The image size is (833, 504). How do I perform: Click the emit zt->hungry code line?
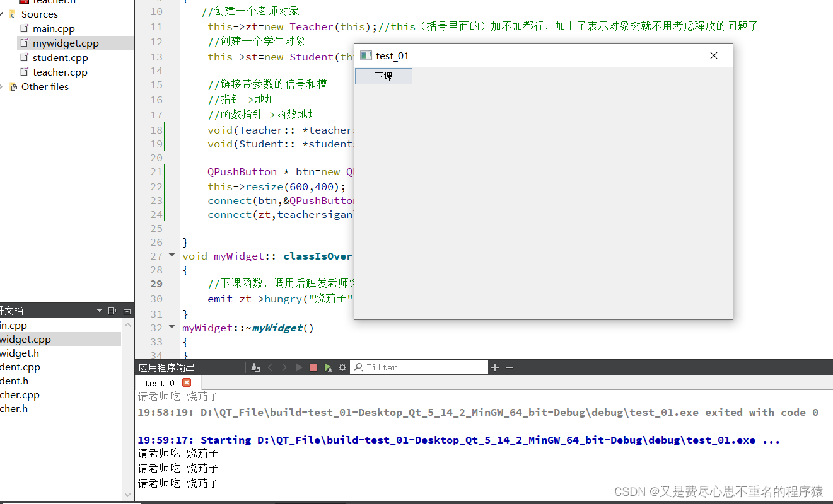click(281, 299)
